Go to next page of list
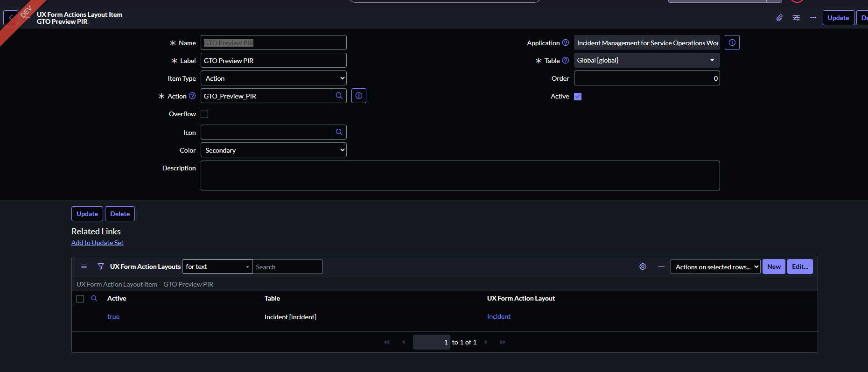The height and width of the screenshot is (372, 868). point(486,342)
